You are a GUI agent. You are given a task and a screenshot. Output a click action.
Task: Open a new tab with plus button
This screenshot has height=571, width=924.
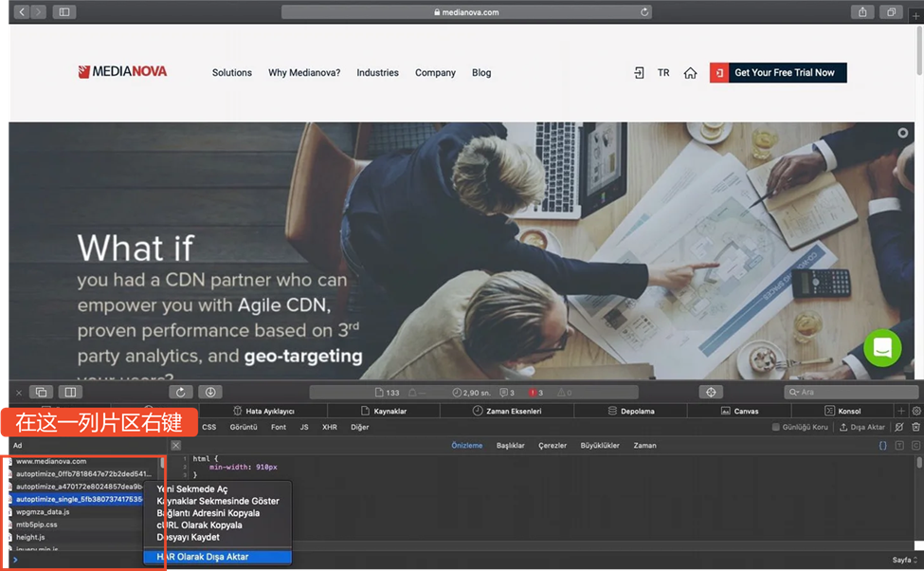point(915,16)
